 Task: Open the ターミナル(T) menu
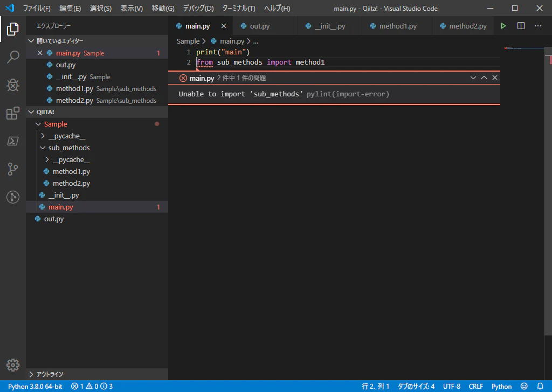coord(238,8)
